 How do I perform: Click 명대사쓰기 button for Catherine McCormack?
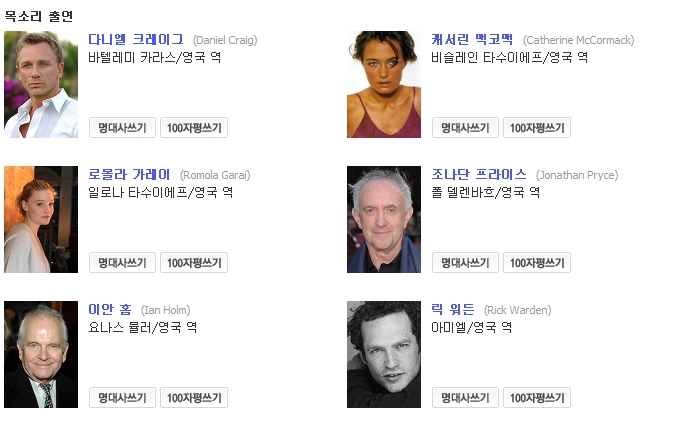[x=465, y=128]
